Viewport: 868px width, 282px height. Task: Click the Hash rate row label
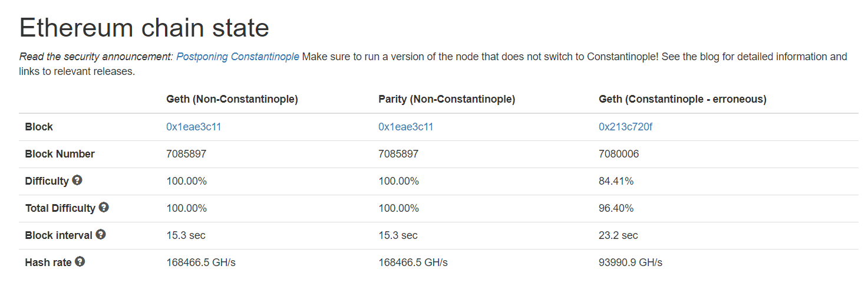[x=48, y=263]
